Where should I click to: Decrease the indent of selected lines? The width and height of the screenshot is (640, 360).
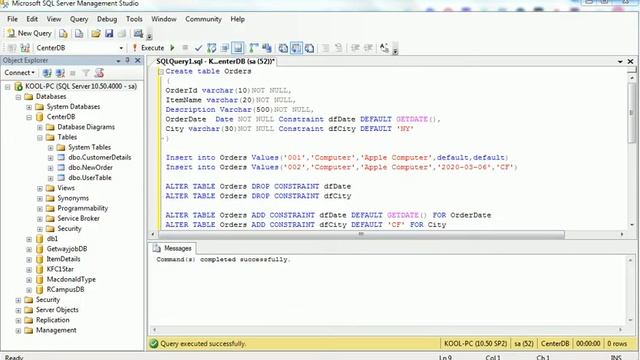coord(355,48)
